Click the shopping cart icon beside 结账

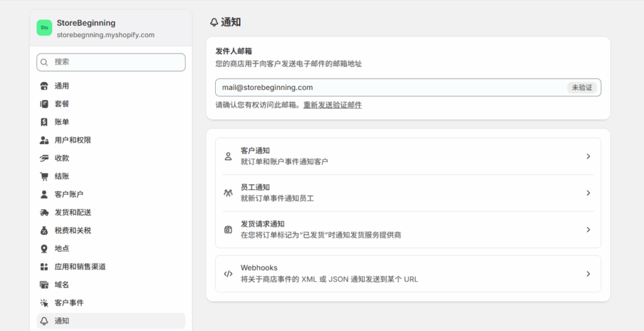pyautogui.click(x=44, y=177)
